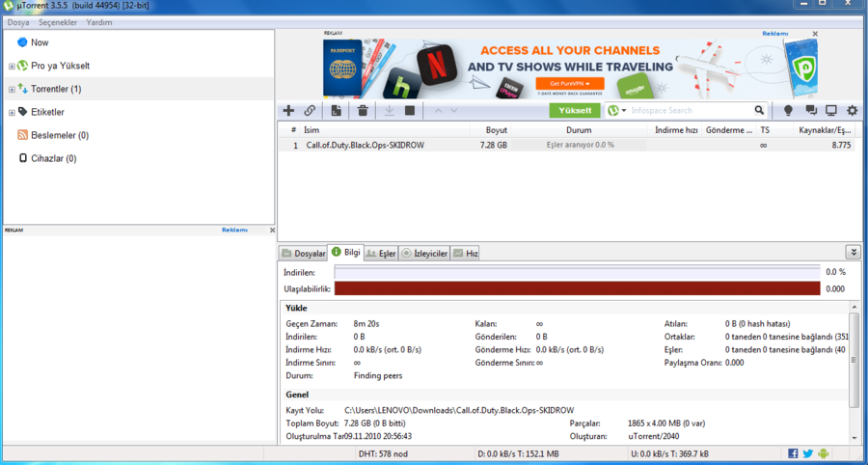
Task: Open Preferences via gear icon
Action: click(853, 110)
